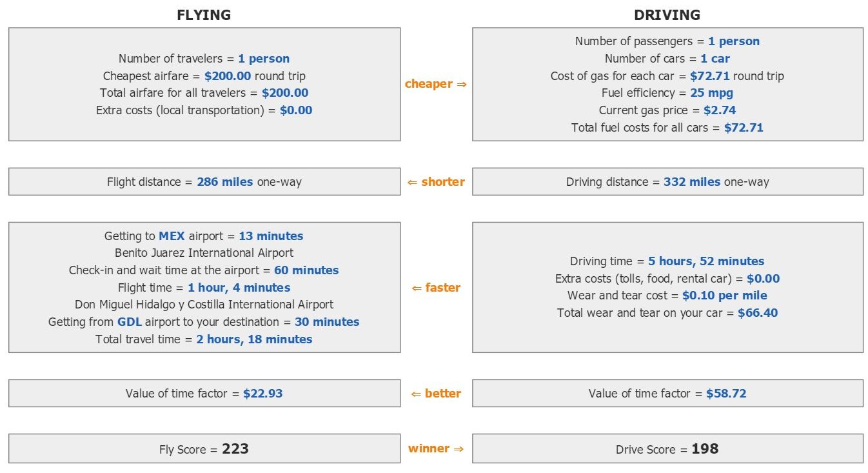Viewport: 868px width, 473px height.
Task: Select the cheapest airfare $200.00 value
Action: coord(228,76)
